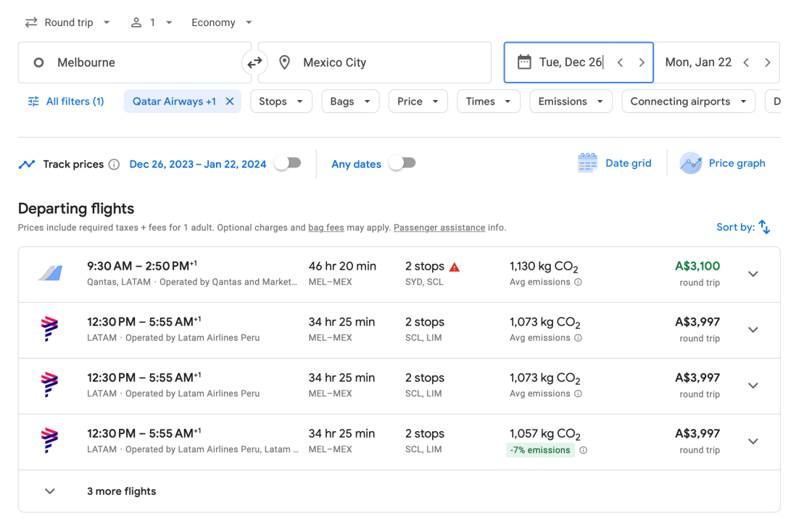Viewport: 812px width, 529px height.
Task: Go to next departure date
Action: tap(641, 63)
